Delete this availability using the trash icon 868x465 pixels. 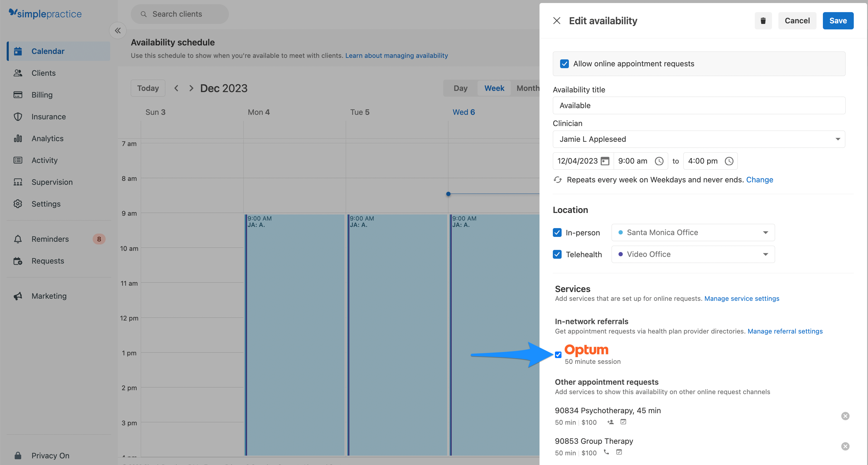(x=763, y=21)
